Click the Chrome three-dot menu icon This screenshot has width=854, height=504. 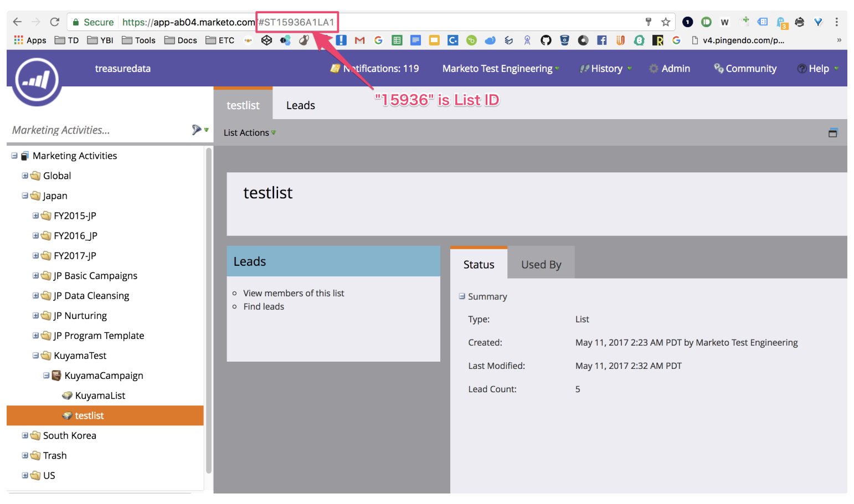pos(836,22)
